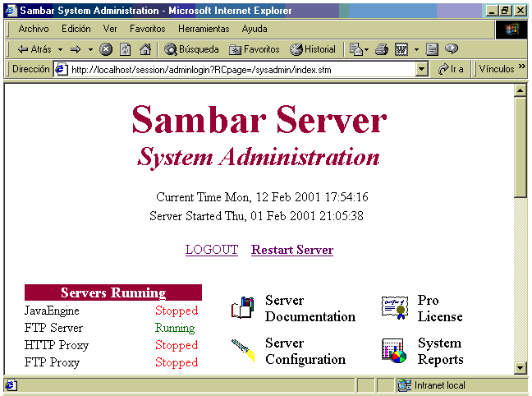Open the Server Documentation link
Screen dimensions: 532x396
point(310,308)
